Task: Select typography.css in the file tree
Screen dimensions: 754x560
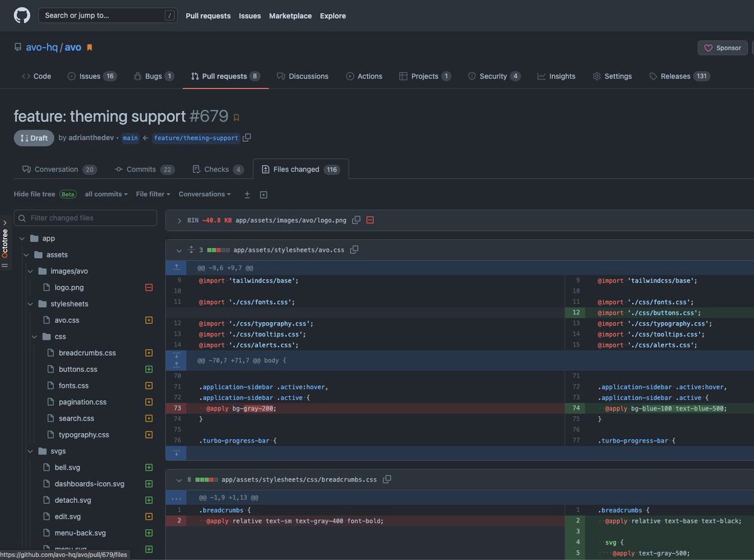Action: click(84, 434)
